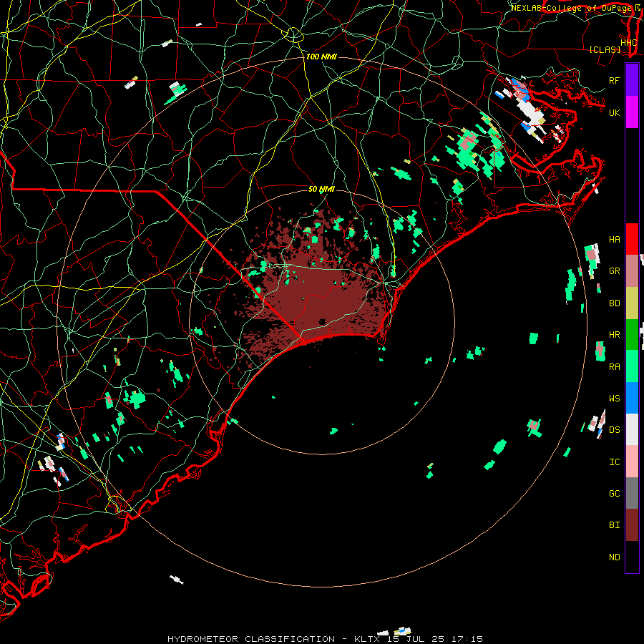
Task: Click the RF legend label
Action: click(614, 80)
